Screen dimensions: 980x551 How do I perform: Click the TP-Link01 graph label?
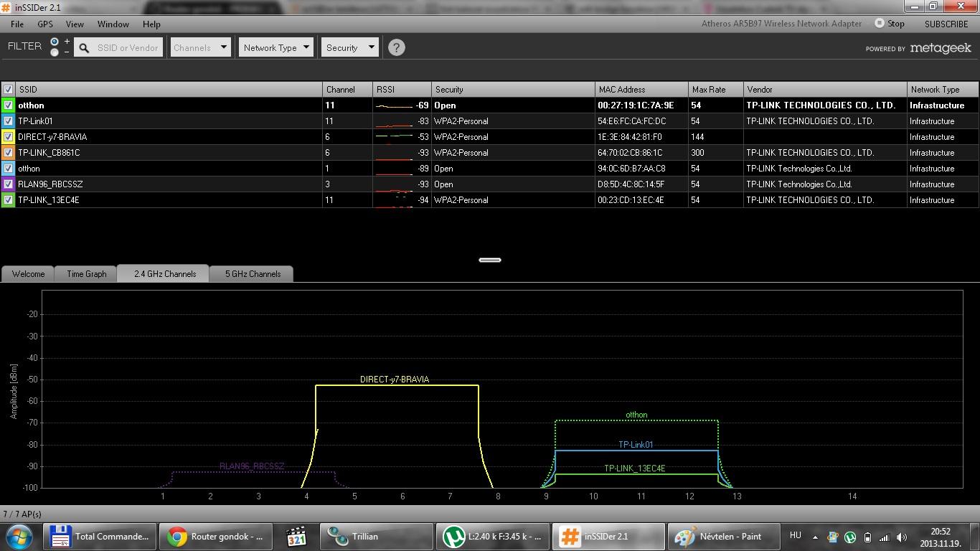pyautogui.click(x=636, y=445)
